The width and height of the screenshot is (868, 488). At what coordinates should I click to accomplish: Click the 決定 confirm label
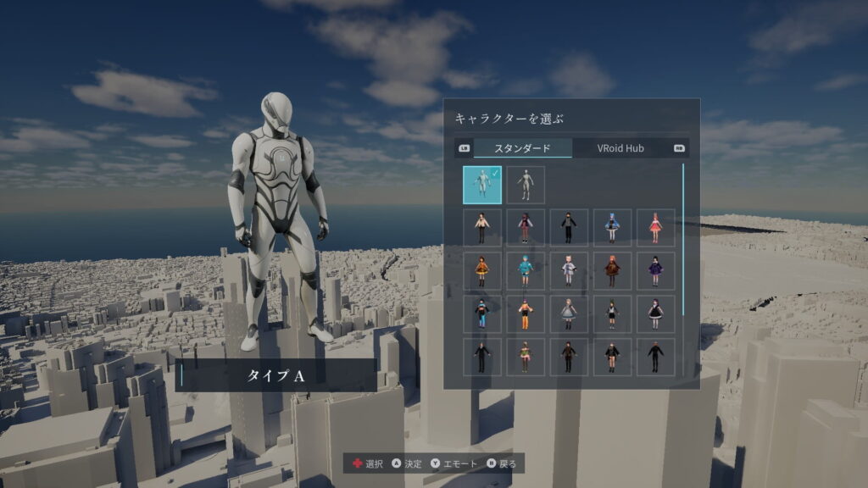[413, 463]
